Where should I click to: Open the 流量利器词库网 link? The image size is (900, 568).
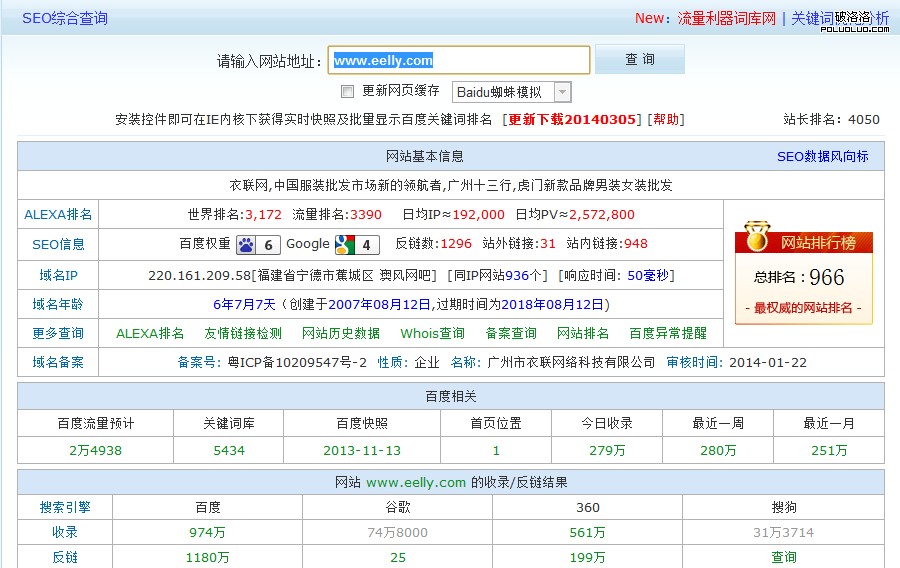[x=727, y=18]
